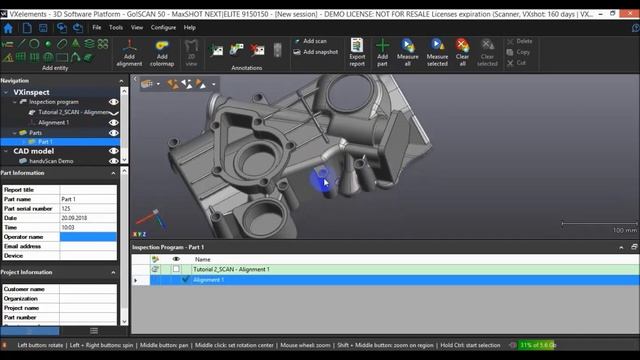Toggle visibility of Inspection program
Viewport: 640px width, 360px height.
[113, 102]
